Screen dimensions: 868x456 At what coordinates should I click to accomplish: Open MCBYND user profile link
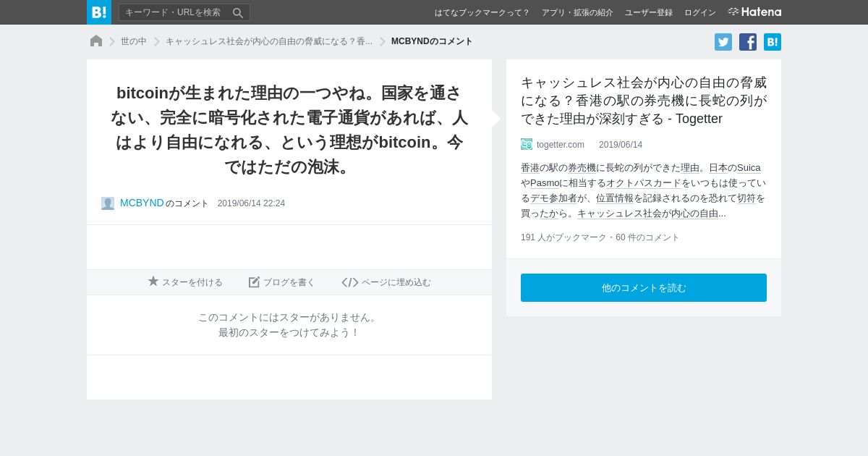[x=142, y=203]
